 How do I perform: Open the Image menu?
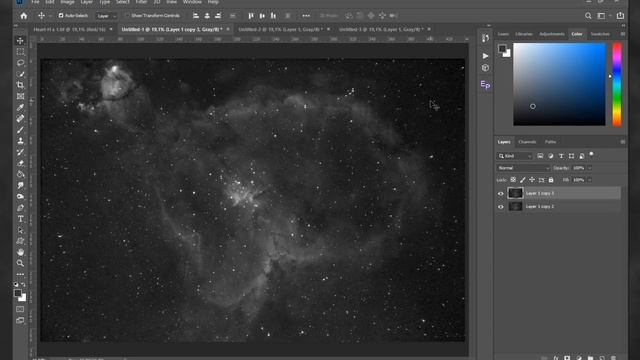tap(67, 2)
